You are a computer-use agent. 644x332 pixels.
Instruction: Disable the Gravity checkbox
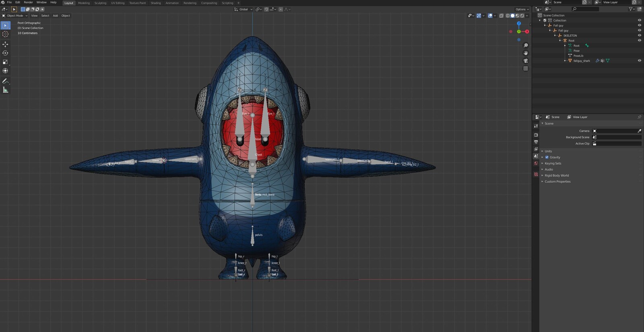tap(547, 157)
